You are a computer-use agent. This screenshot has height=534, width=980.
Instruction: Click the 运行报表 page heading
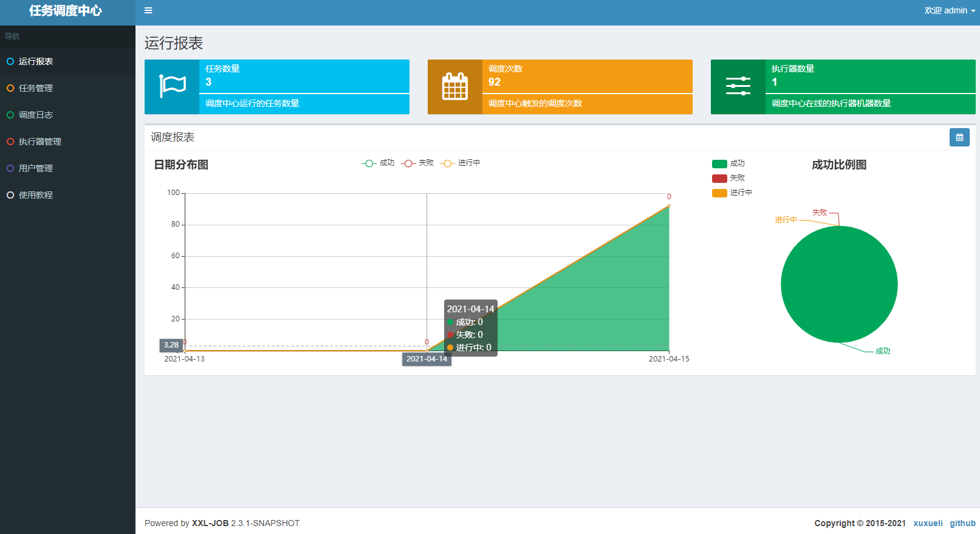click(174, 43)
